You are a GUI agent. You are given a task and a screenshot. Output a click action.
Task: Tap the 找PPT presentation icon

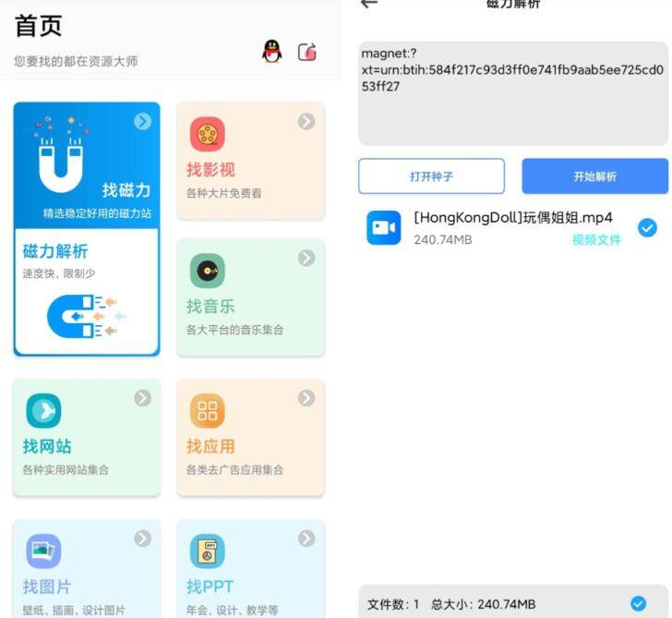207,551
